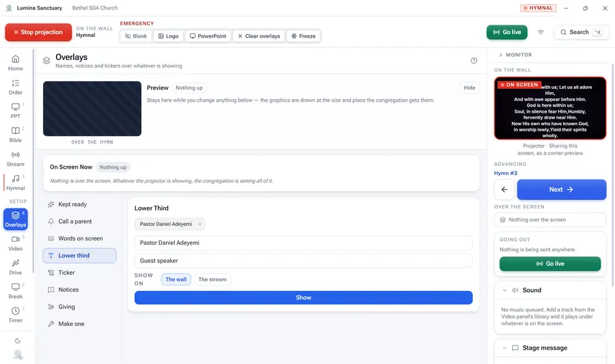
Task: Click the Pastor Daniel Adeyemi preset chip
Action: point(166,224)
